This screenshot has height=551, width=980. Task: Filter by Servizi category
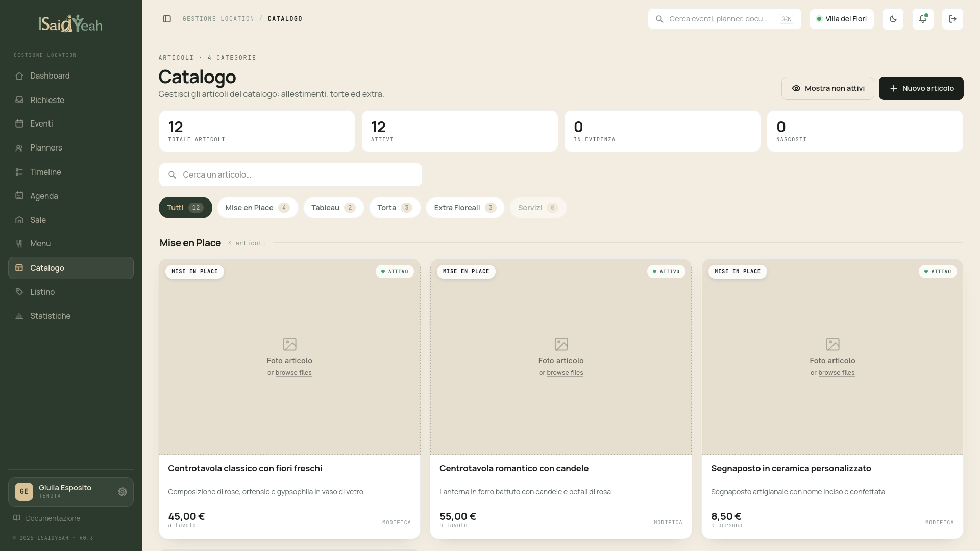coord(538,208)
